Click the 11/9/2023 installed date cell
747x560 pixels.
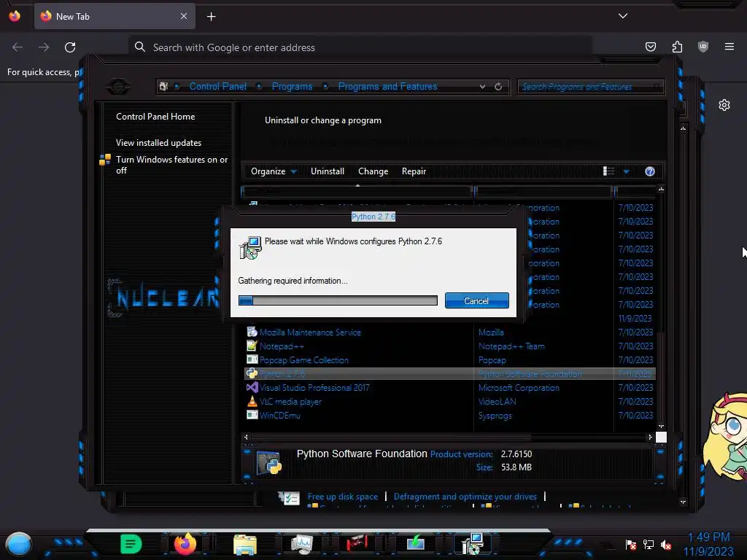pyautogui.click(x=635, y=319)
